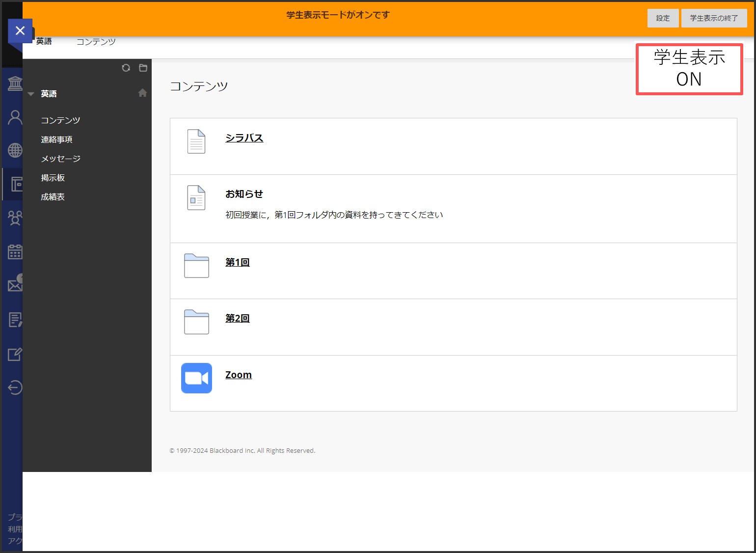Open the シラバス link
Screen dimensions: 756x553
coord(244,138)
